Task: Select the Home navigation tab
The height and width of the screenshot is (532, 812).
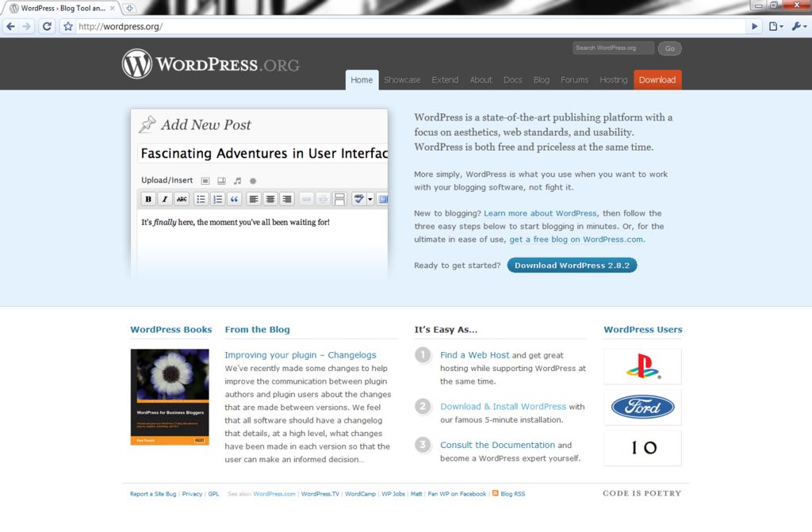Action: tap(362, 80)
